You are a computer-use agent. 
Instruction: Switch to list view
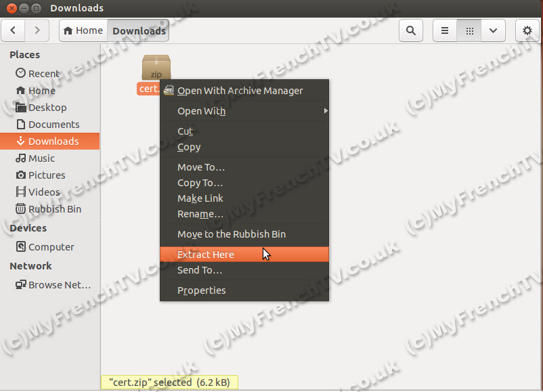tap(445, 30)
